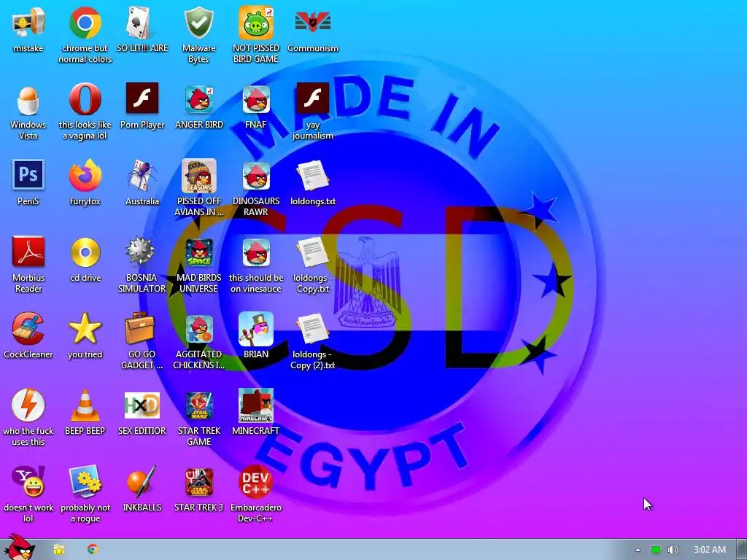This screenshot has width=747, height=560.
Task: Select the 'loldongs.txt' file
Action: (312, 176)
